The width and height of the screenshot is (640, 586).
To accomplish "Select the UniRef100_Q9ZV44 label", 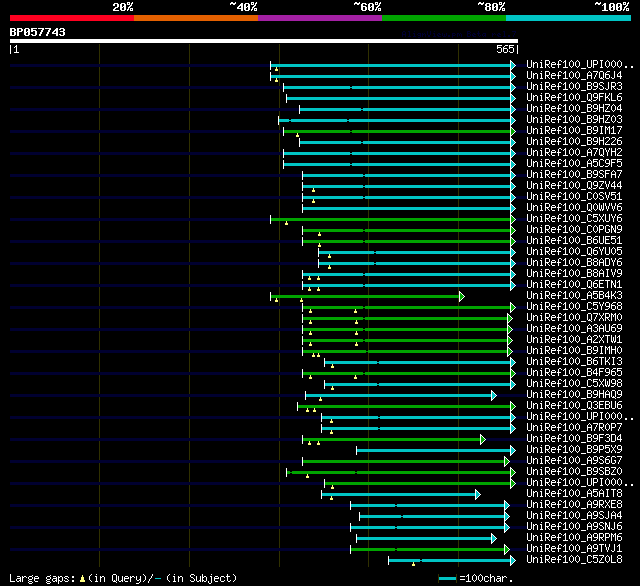I will pyautogui.click(x=574, y=186).
